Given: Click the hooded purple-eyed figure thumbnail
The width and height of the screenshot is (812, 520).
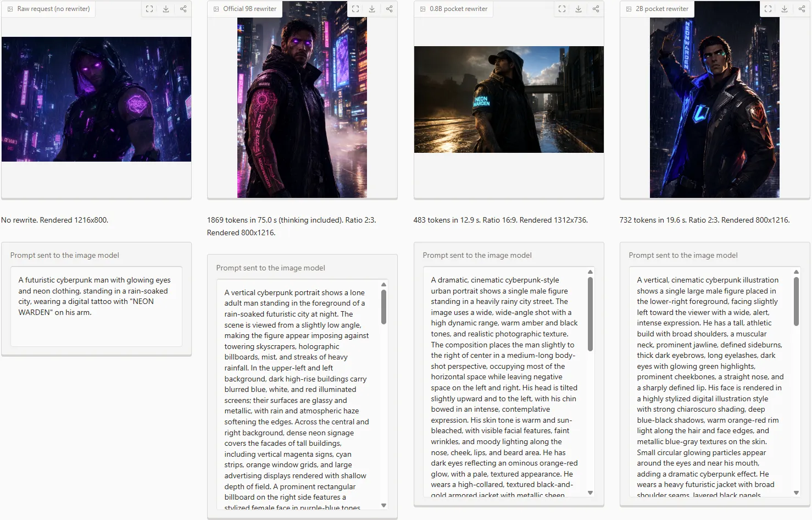Looking at the screenshot, I should [x=97, y=99].
